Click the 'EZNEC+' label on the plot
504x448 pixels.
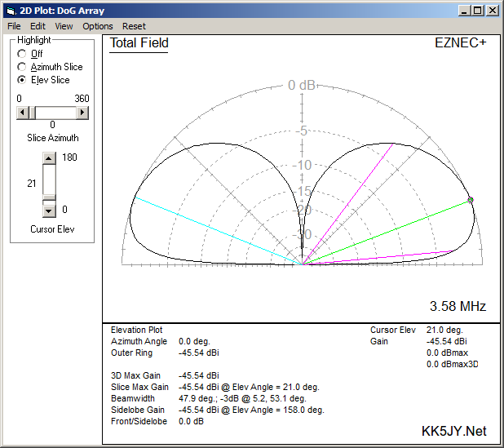[460, 42]
